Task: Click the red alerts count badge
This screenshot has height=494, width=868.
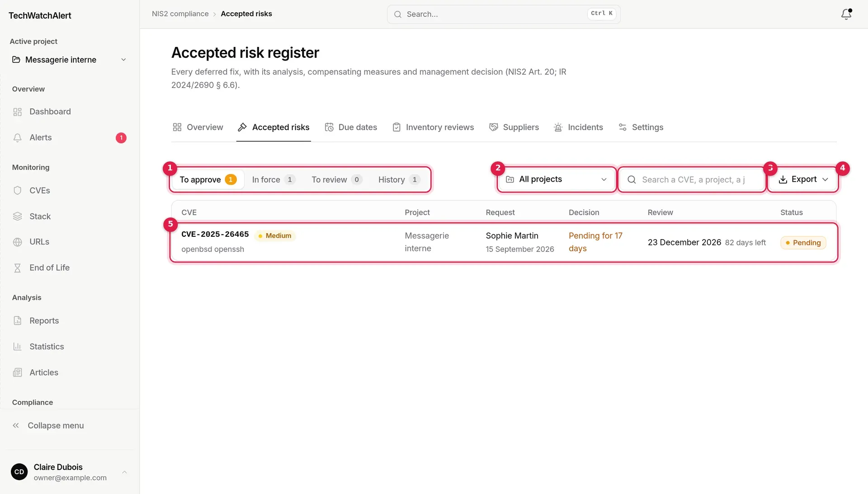Action: [121, 138]
